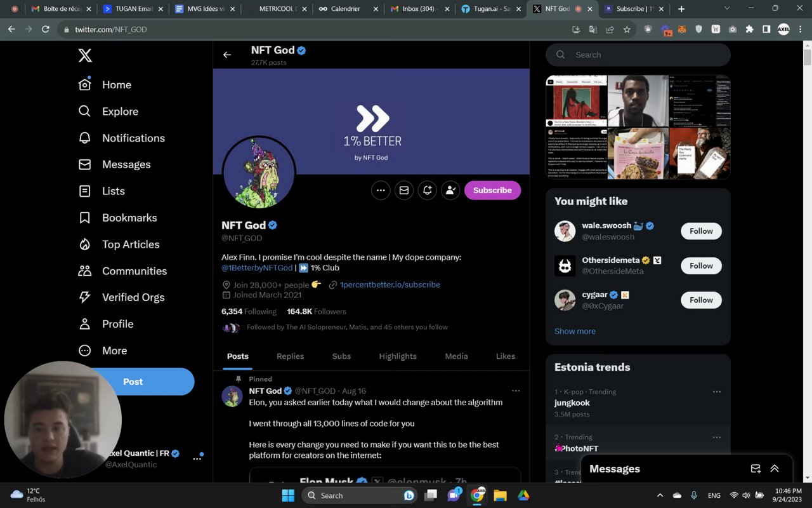Open Notifications in the sidebar
Viewport: 812px width, 508px height.
122,138
